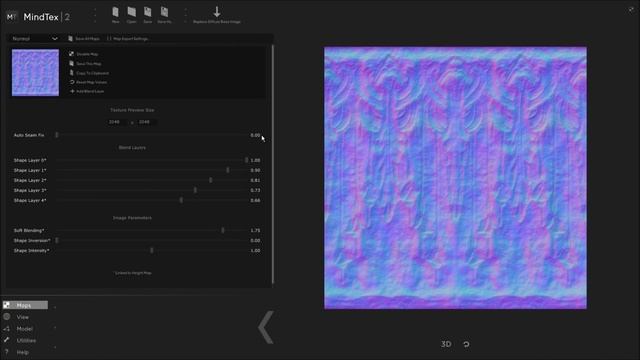Image resolution: width=640 pixels, height=360 pixels.
Task: Collapse panel with the large left chevron
Action: click(266, 327)
